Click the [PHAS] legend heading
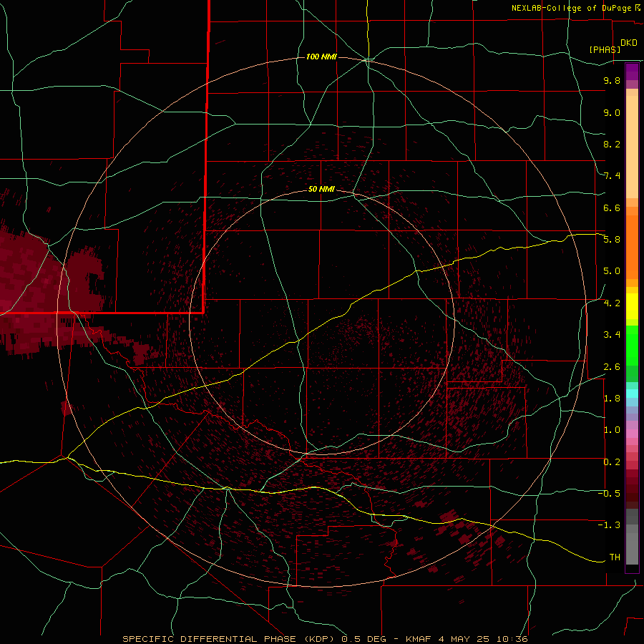The image size is (644, 644). pos(605,49)
